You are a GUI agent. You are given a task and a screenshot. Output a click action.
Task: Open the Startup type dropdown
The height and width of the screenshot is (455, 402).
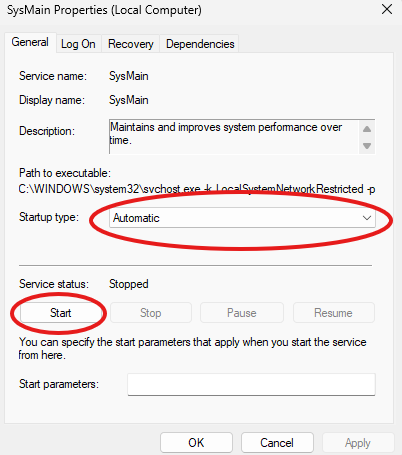click(242, 218)
